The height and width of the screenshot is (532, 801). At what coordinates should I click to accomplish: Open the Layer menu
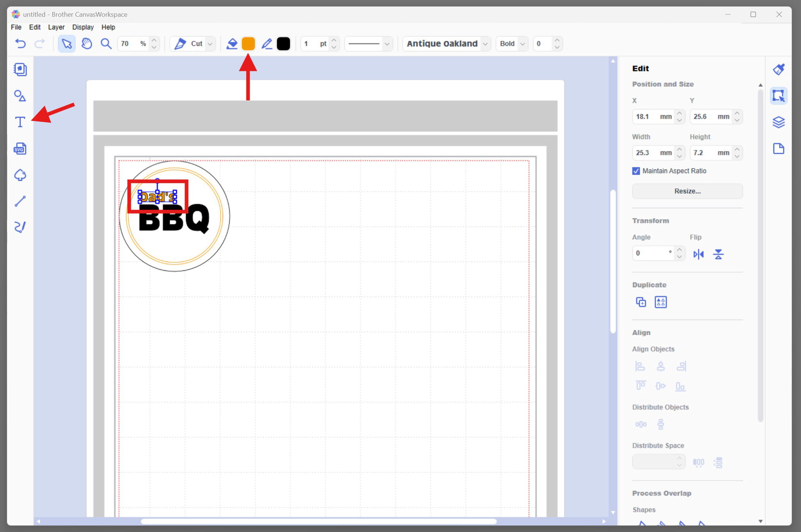pos(56,27)
